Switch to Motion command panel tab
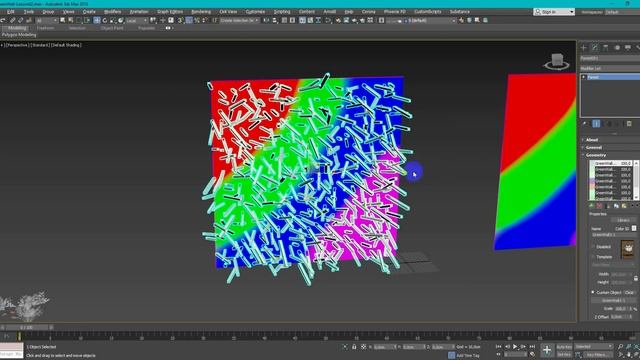 [x=617, y=48]
